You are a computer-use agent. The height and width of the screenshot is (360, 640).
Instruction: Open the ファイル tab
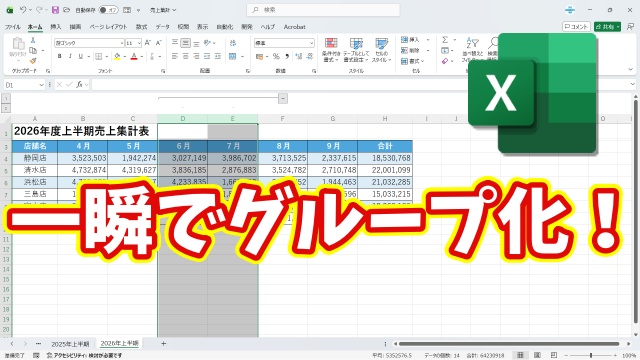[x=13, y=27]
